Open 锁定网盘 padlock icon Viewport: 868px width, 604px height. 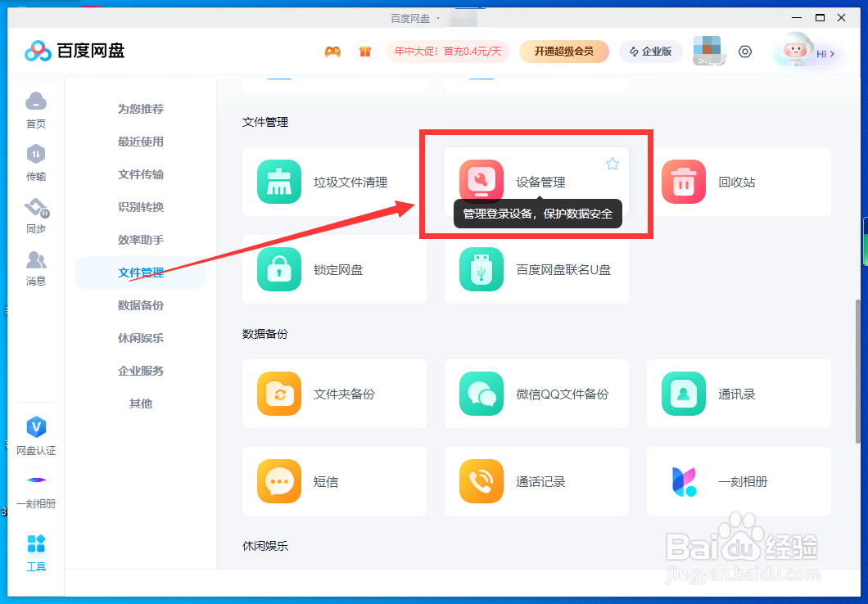[279, 269]
